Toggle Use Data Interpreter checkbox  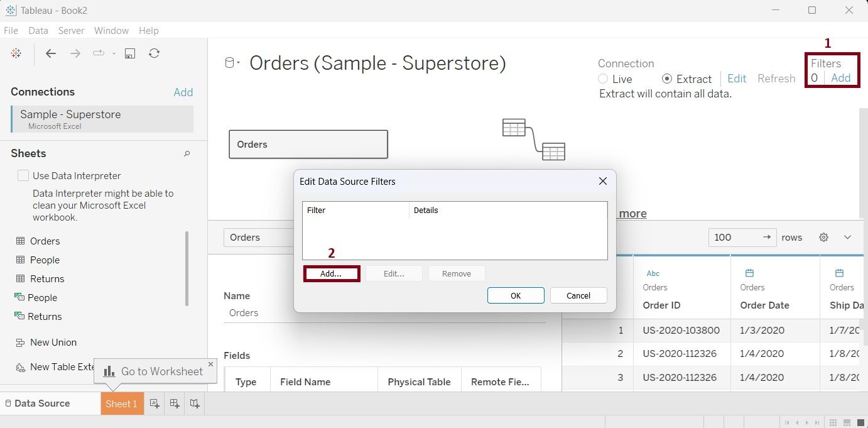pyautogui.click(x=23, y=175)
